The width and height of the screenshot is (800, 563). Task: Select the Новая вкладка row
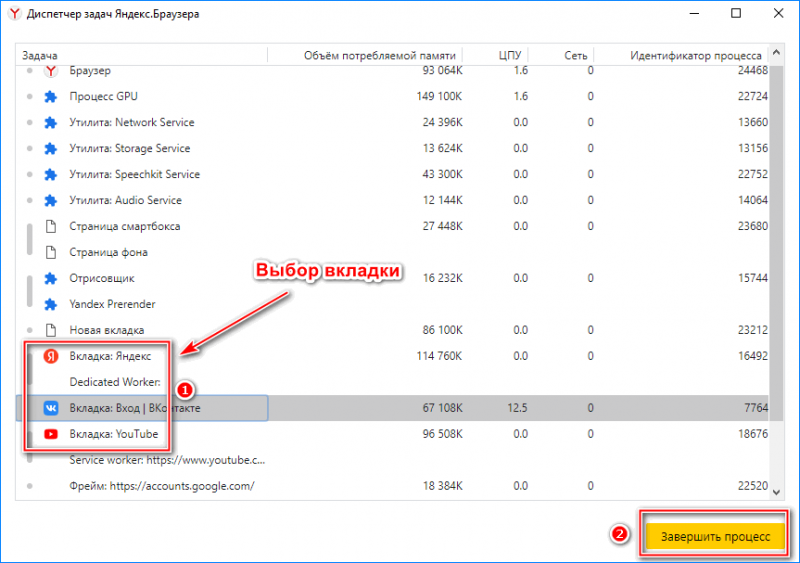point(392,330)
